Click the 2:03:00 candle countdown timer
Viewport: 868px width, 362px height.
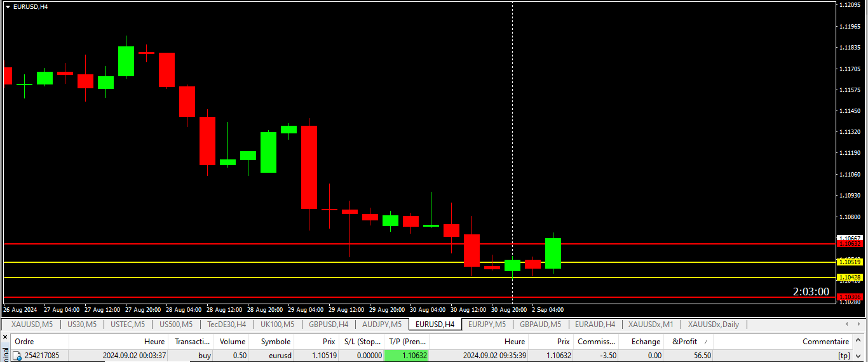pyautogui.click(x=810, y=292)
